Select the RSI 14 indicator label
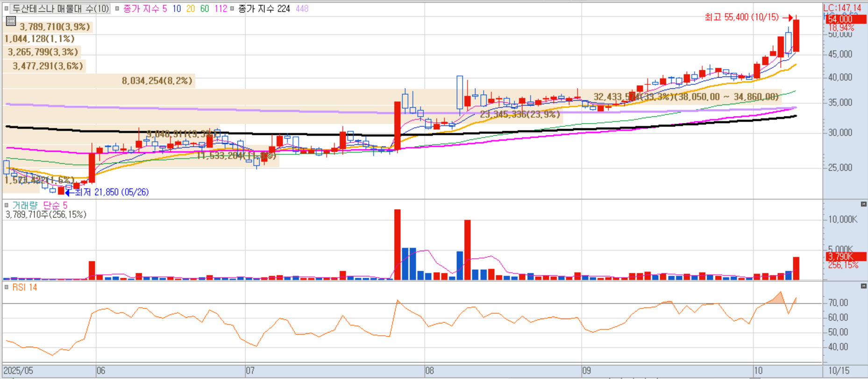Screen dimensions: 868x379 tap(25, 288)
